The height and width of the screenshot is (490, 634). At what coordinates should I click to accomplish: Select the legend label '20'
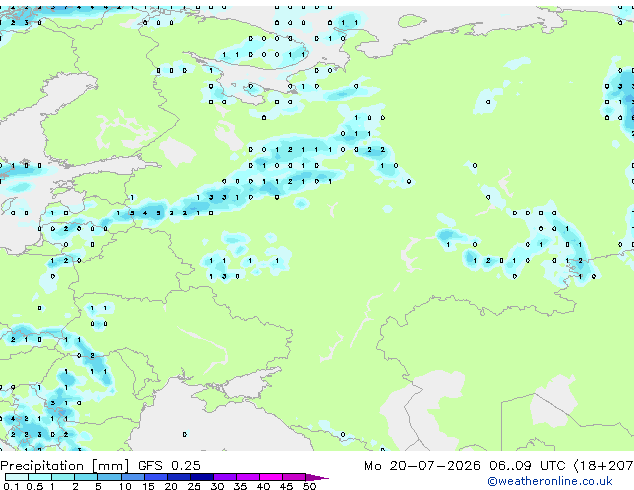coord(171,486)
